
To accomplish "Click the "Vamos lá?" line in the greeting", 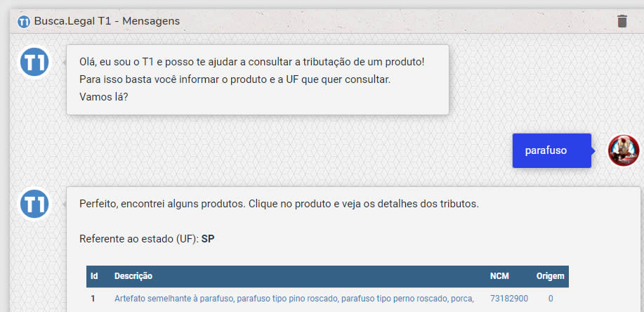I will coord(103,97).
